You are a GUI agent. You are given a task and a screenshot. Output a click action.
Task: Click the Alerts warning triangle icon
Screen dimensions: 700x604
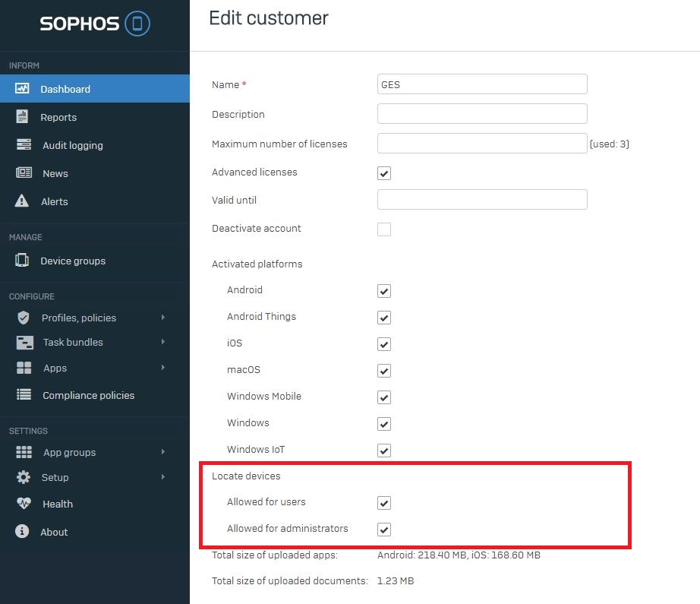click(22, 201)
